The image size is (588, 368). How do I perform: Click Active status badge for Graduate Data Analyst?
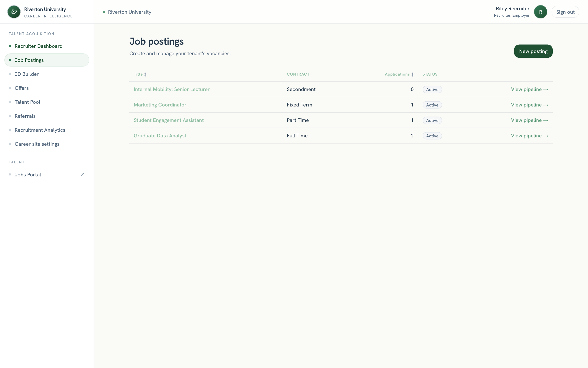click(432, 136)
